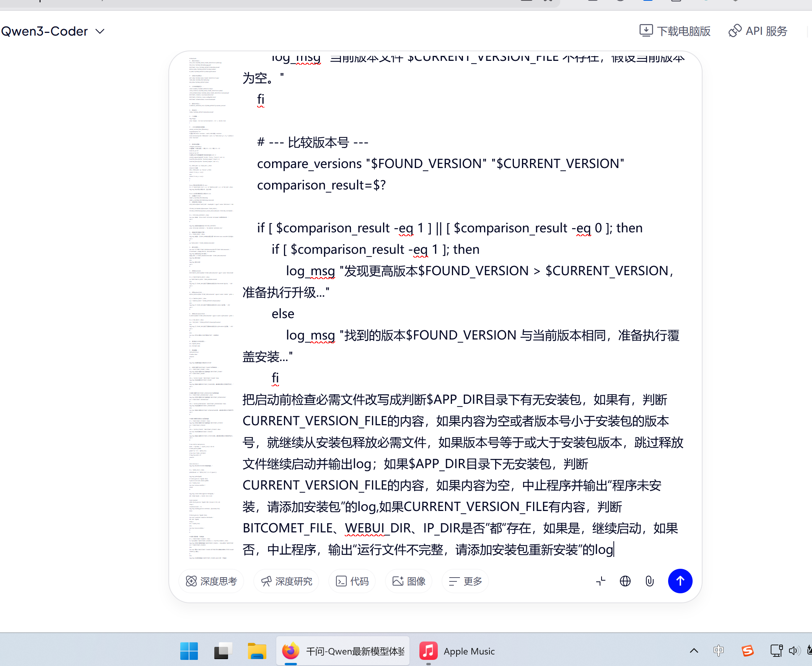The image size is (812, 666).
Task: Switch to the Firefox Qwen browser window
Action: point(342,651)
